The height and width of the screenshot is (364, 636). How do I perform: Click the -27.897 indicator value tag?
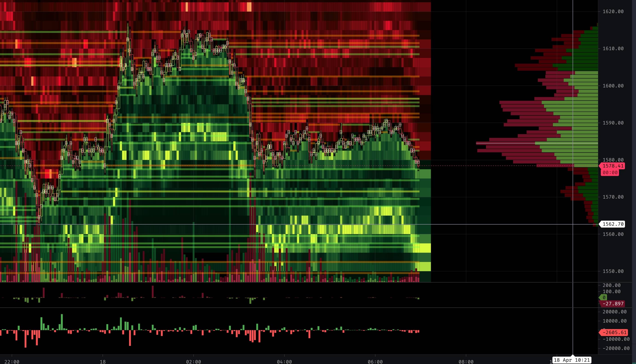point(613,304)
